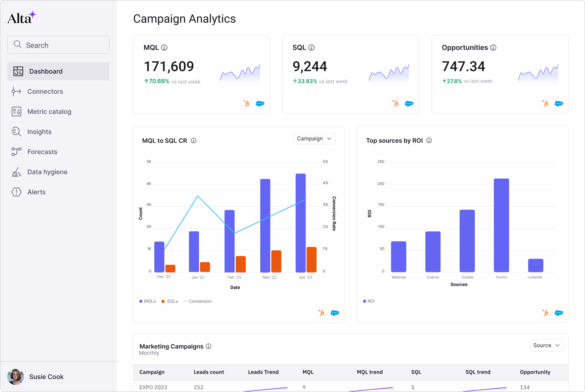Open the EXPO 2023 campaign entry
Screen dimensions: 585x392
coord(153,387)
